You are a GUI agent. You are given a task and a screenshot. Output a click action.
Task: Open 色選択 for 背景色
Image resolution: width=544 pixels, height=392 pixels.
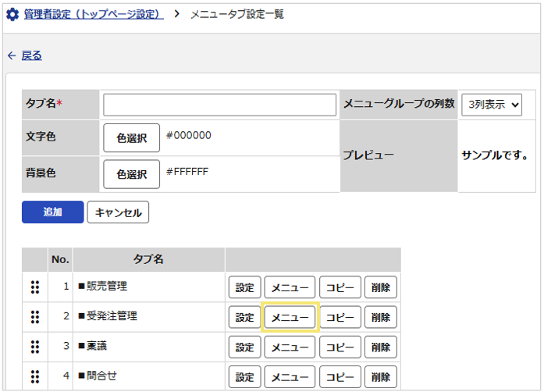point(131,174)
